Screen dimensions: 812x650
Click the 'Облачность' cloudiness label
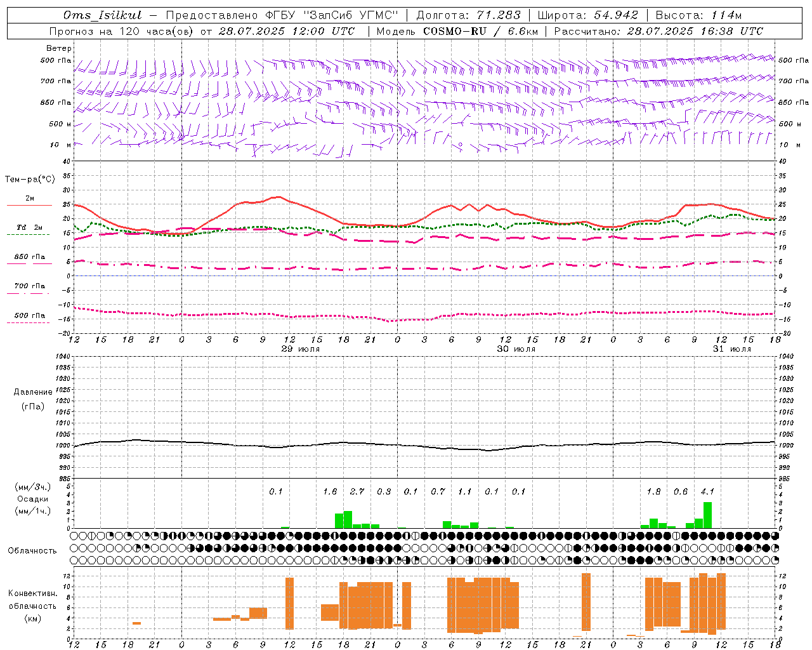[32, 551]
